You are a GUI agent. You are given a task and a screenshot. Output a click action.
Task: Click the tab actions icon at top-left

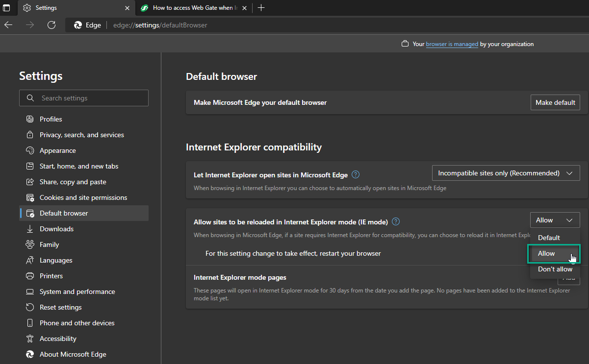click(6, 8)
